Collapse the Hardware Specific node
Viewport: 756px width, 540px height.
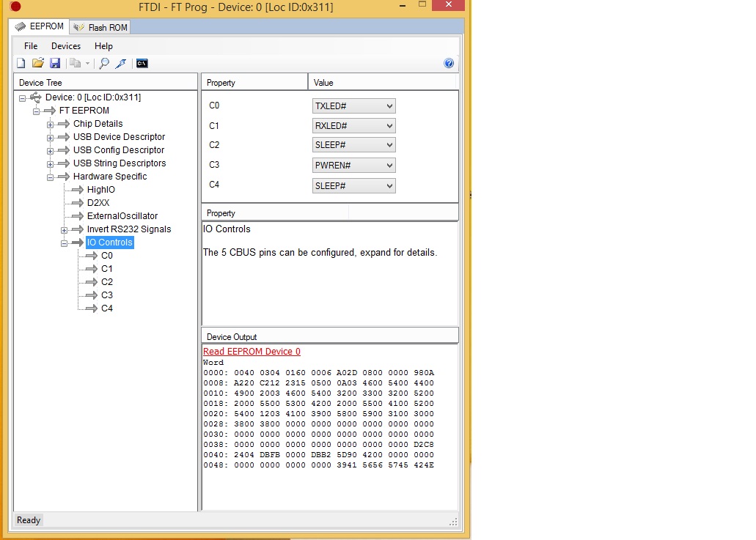click(50, 177)
